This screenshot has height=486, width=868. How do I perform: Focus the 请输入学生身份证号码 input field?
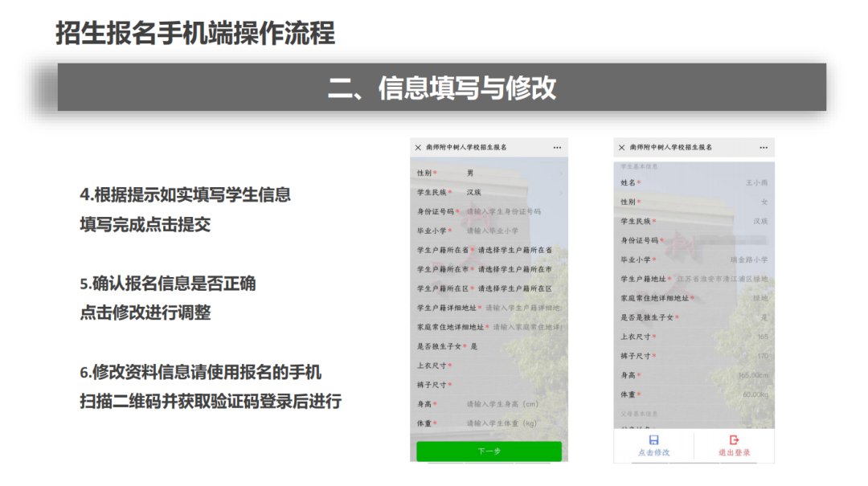pos(503,212)
